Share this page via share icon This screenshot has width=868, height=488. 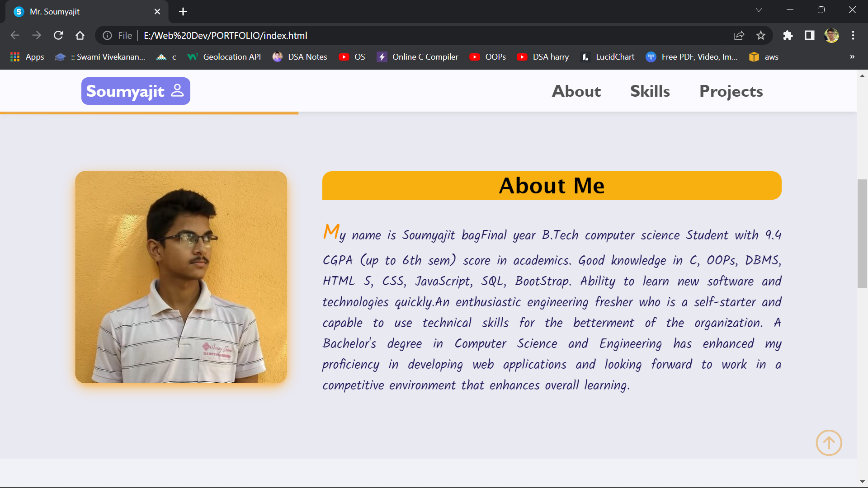(739, 35)
